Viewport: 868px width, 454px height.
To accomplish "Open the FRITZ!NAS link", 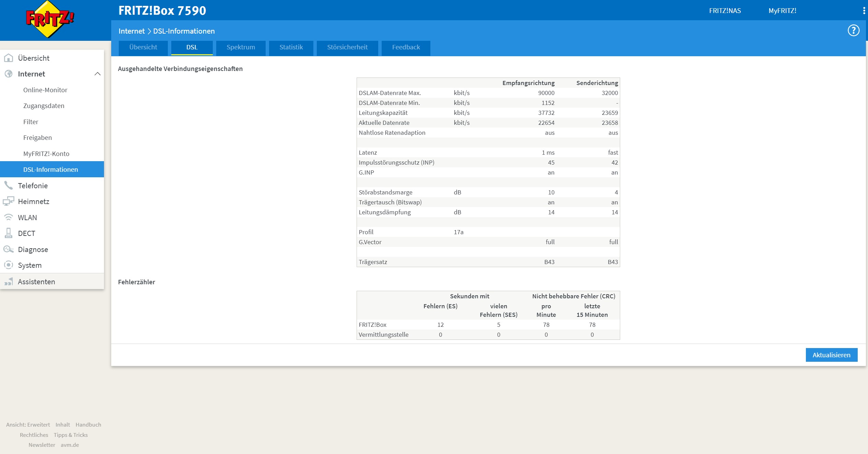I will 725,11.
